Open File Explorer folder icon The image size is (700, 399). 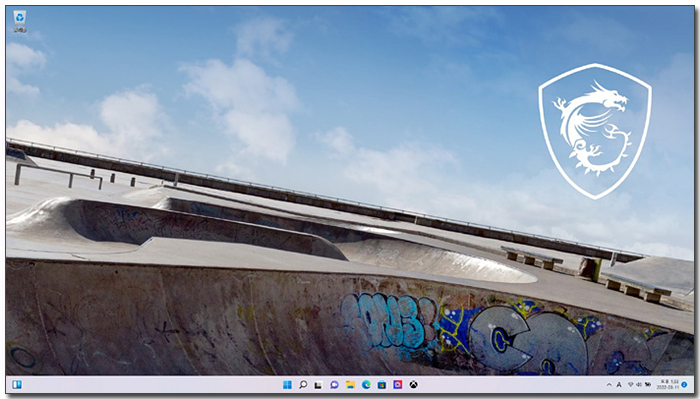click(350, 385)
